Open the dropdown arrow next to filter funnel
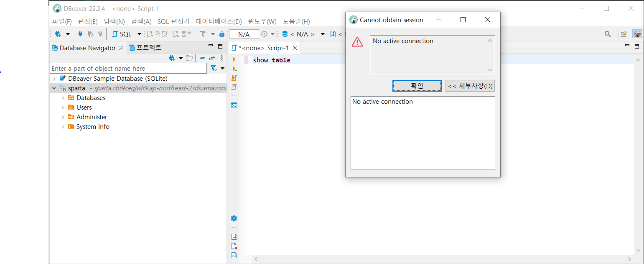This screenshot has height=264, width=644. [222, 68]
